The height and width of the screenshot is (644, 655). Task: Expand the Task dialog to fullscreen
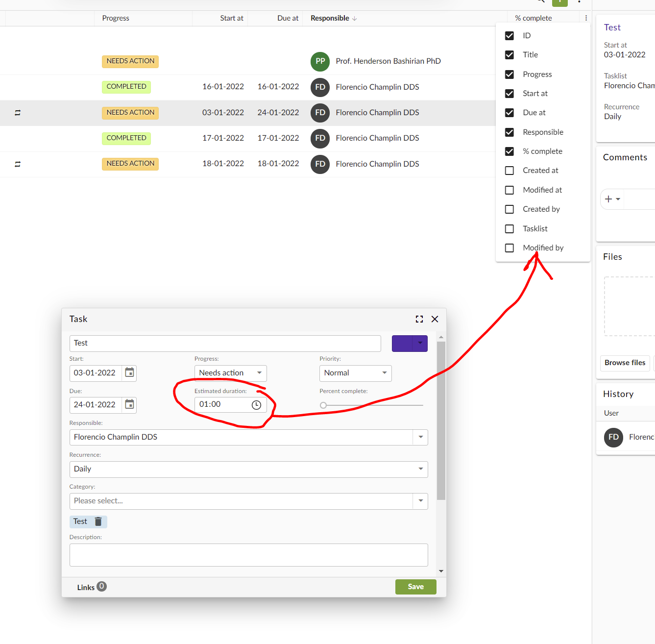(419, 319)
